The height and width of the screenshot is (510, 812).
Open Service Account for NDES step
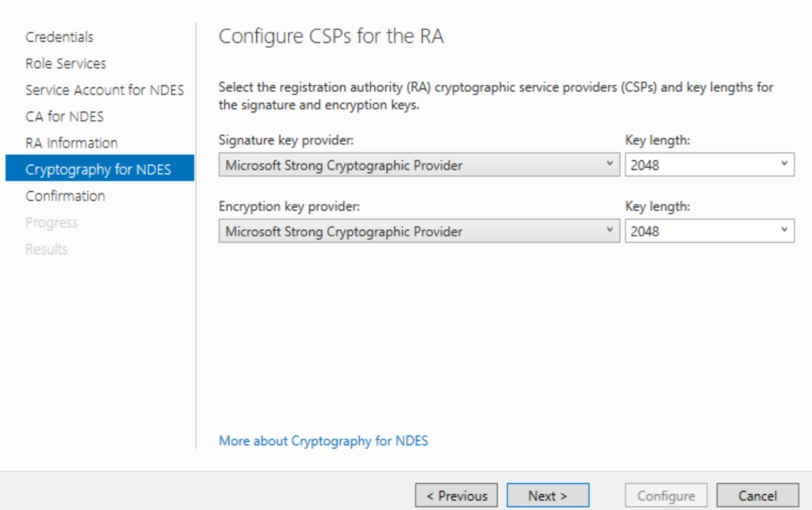click(105, 90)
